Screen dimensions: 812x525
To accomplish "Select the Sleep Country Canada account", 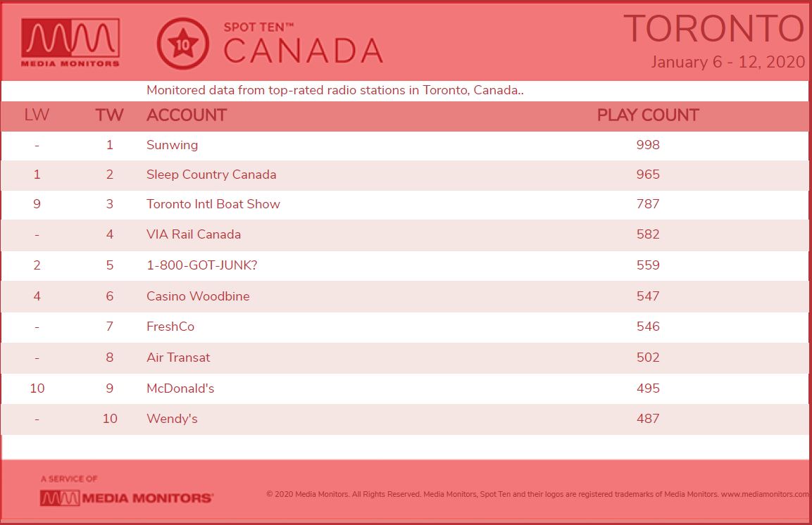I will (x=211, y=175).
